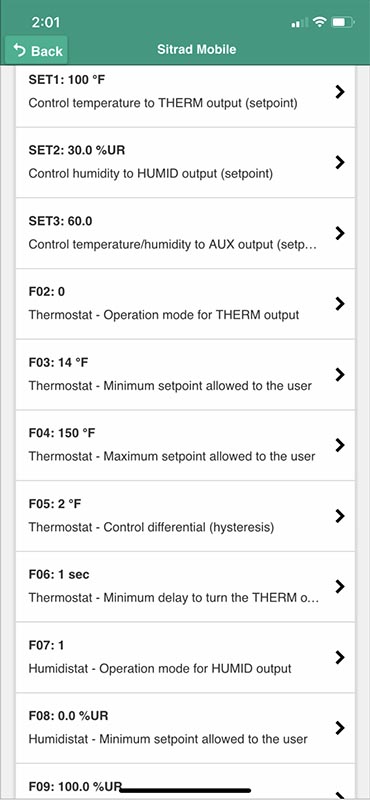Select F02 Thermostat operation mode row
370x800 pixels.
coord(185,304)
